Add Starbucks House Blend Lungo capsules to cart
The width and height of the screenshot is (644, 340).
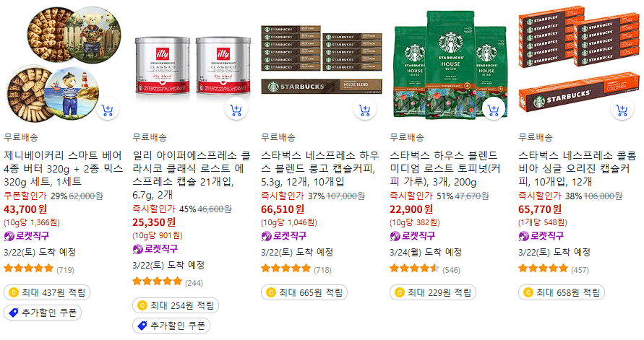tap(365, 110)
